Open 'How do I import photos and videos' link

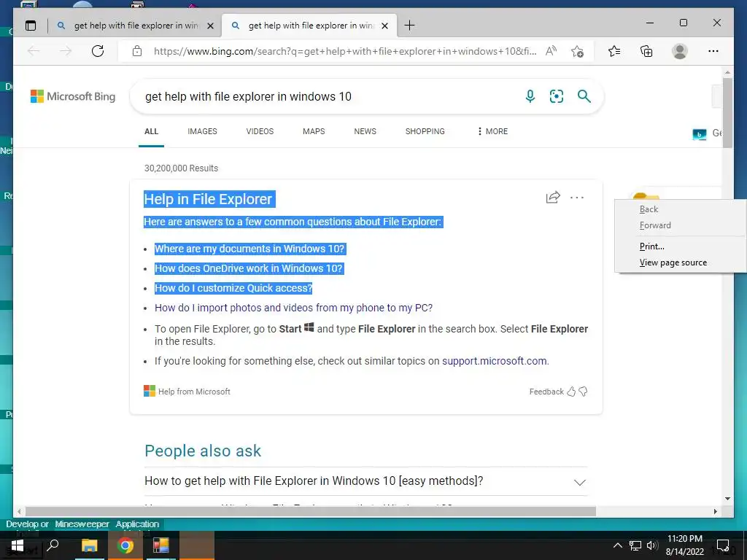tap(293, 308)
